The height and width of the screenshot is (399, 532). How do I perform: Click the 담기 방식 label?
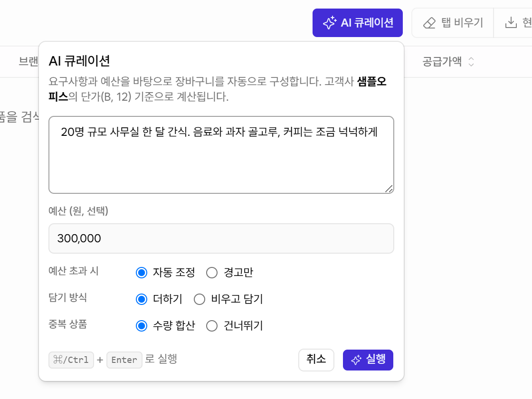pyautogui.click(x=68, y=297)
